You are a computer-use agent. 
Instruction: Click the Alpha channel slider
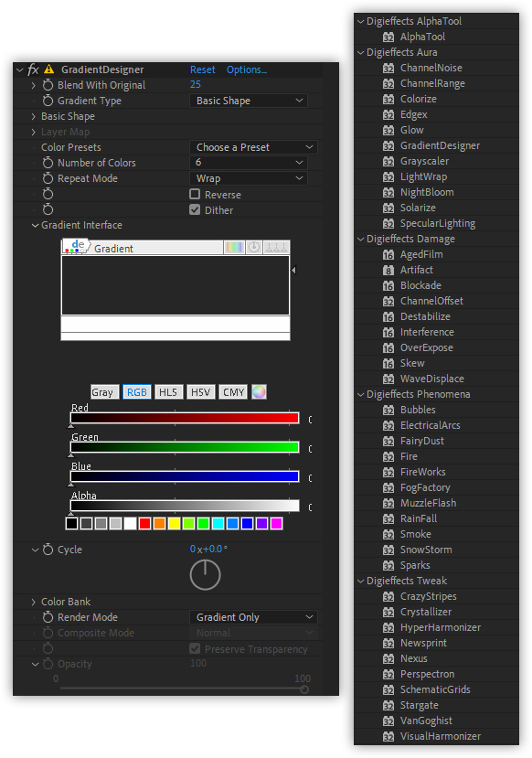(x=185, y=506)
